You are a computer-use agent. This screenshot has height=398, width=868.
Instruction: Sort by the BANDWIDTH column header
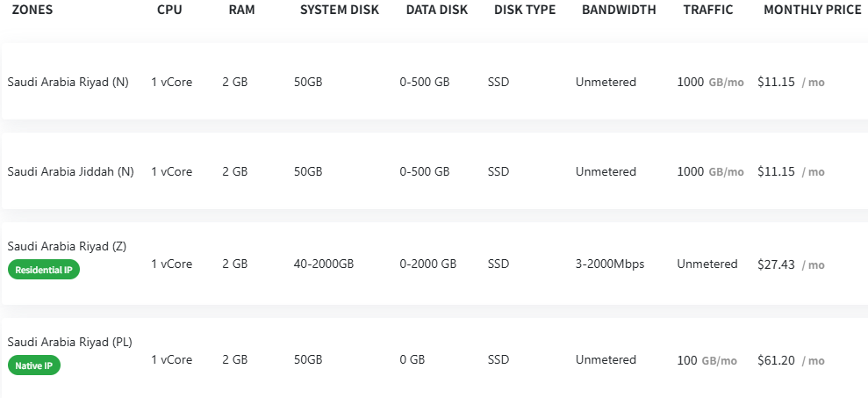[x=618, y=11]
